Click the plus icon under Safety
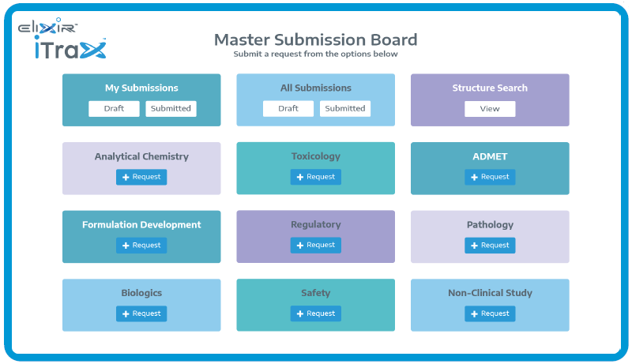The image size is (632, 364). 300,314
